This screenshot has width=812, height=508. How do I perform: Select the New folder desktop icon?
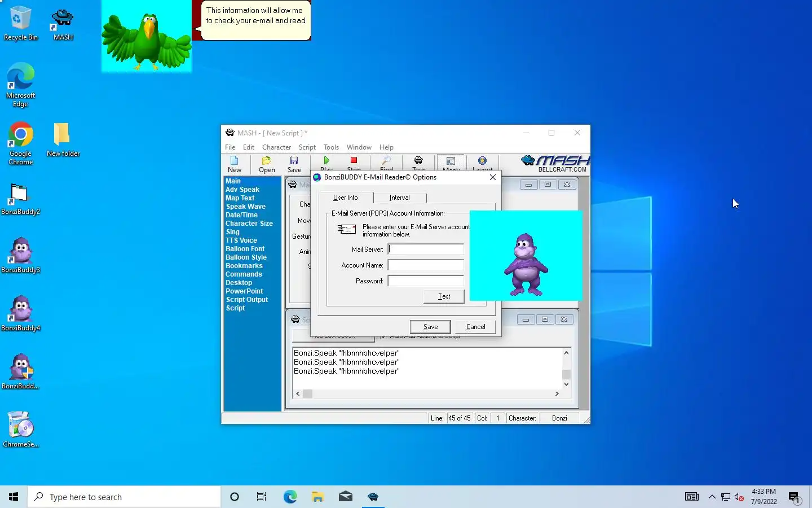pyautogui.click(x=63, y=139)
